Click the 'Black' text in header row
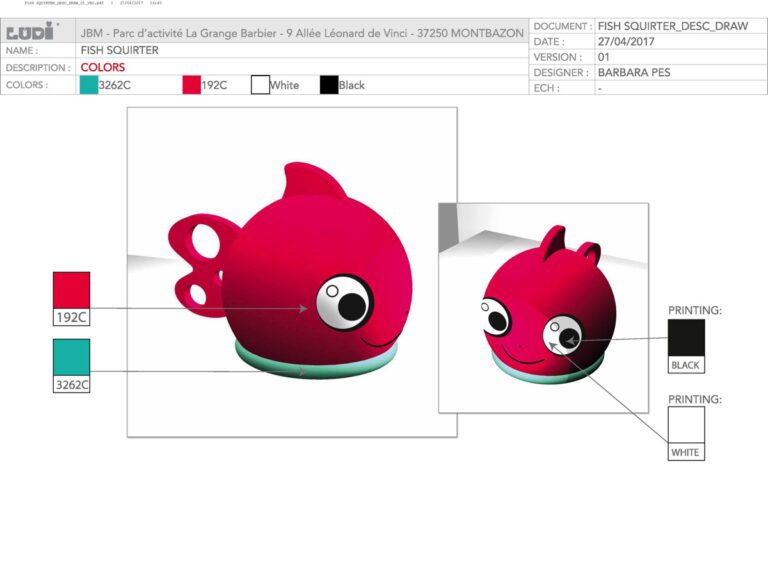 [x=352, y=85]
